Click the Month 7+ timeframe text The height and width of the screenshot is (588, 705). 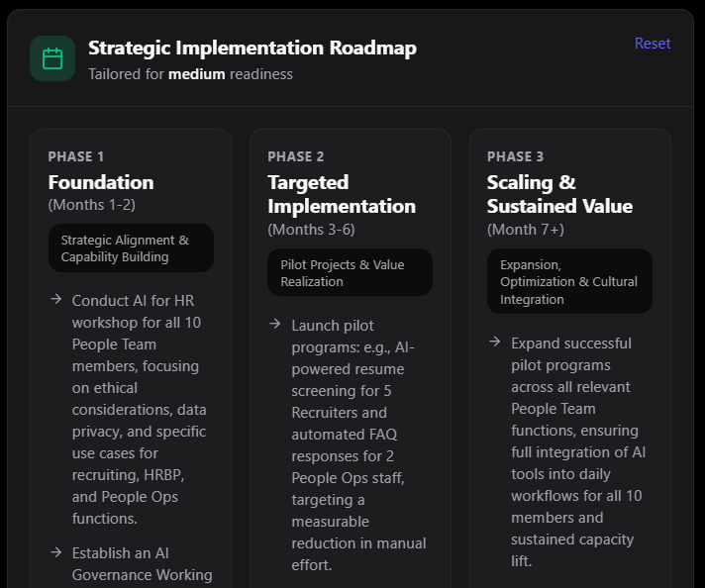tap(525, 230)
